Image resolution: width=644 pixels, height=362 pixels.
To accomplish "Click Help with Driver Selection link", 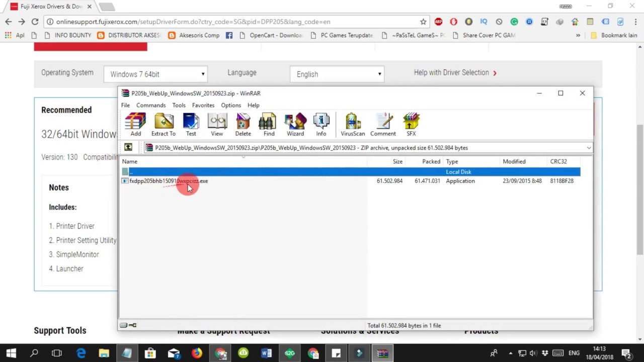I will click(x=455, y=72).
